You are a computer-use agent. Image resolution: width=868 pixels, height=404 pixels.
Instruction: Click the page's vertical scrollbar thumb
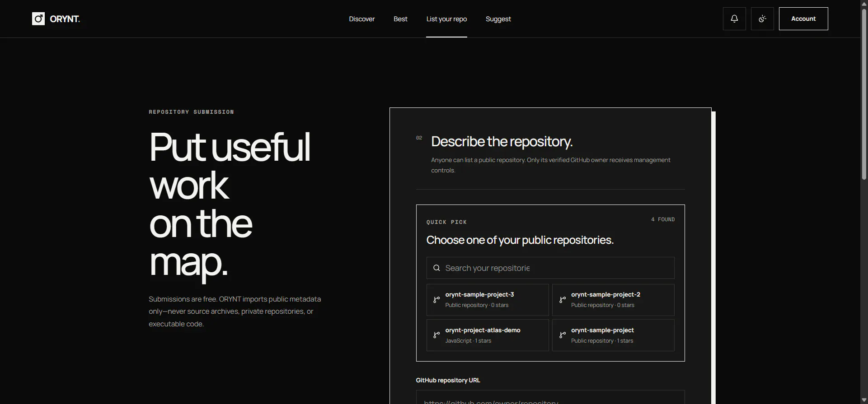coord(864,95)
